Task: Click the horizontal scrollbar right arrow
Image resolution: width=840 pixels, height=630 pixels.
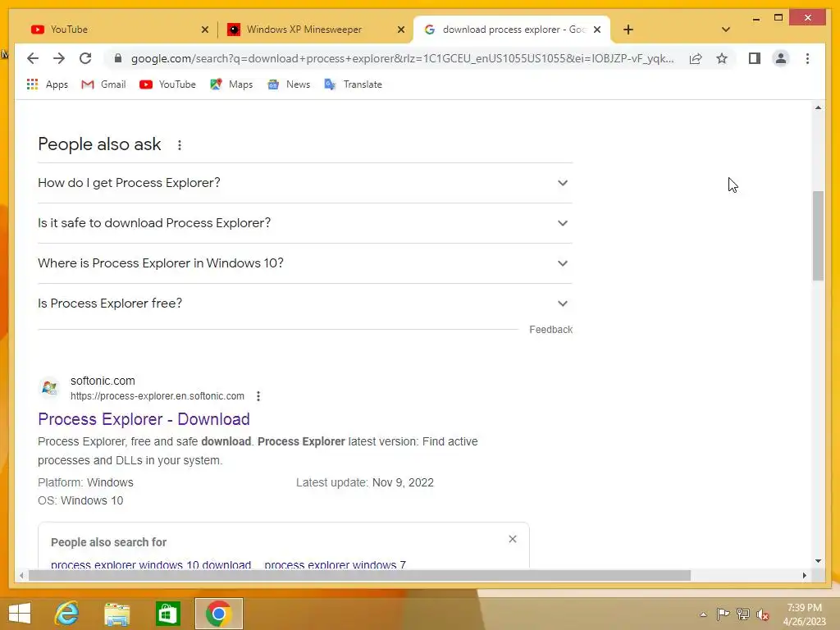Action: click(804, 575)
